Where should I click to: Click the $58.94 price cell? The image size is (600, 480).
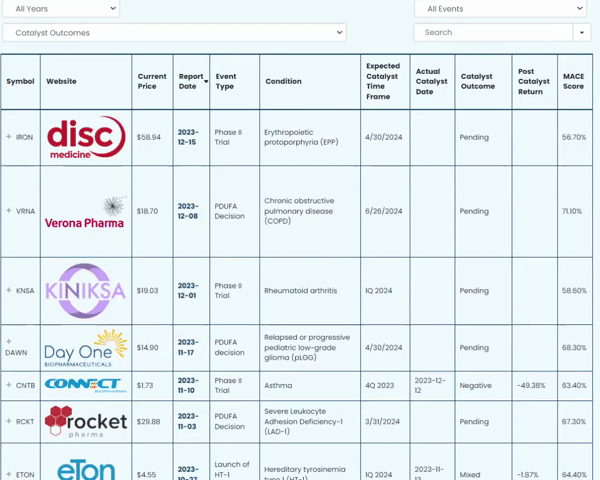pos(148,137)
